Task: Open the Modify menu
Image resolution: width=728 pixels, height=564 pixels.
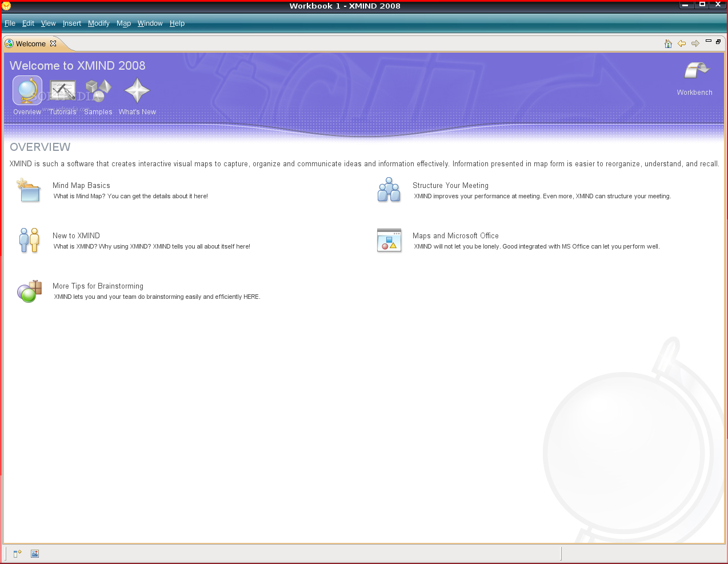Action: pyautogui.click(x=99, y=23)
